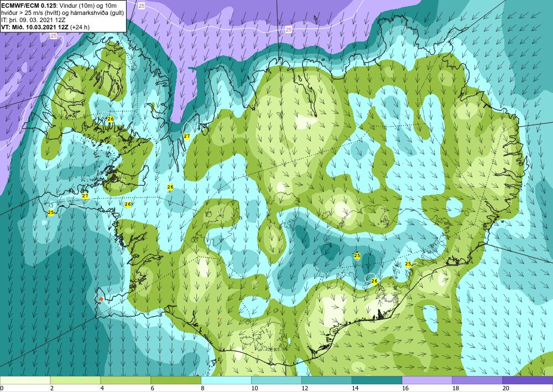Image resolution: width=553 pixels, height=392 pixels.
Task: Click the legend scale value "18"
Action: pyautogui.click(x=455, y=389)
